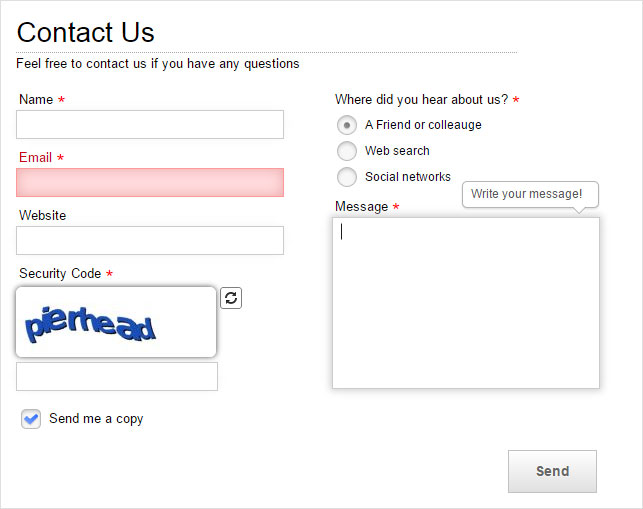The height and width of the screenshot is (509, 643).
Task: Click the field below the captcha image
Action: click(117, 376)
